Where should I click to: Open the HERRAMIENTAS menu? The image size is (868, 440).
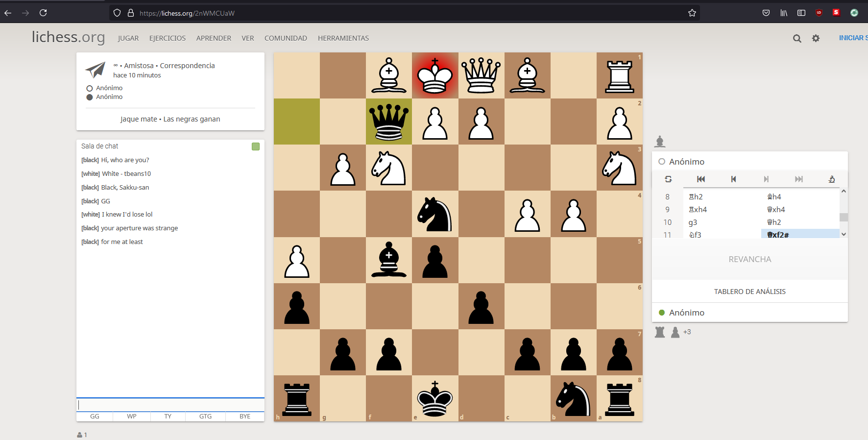[x=343, y=38]
